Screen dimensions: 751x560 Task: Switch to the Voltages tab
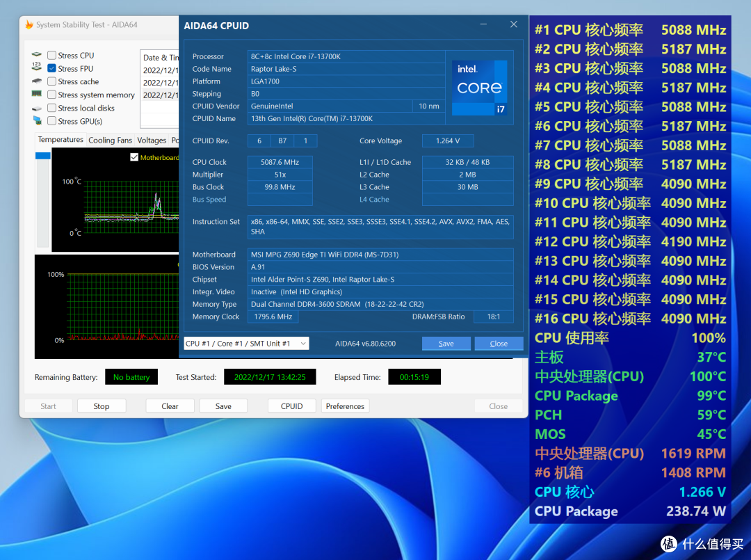click(152, 141)
